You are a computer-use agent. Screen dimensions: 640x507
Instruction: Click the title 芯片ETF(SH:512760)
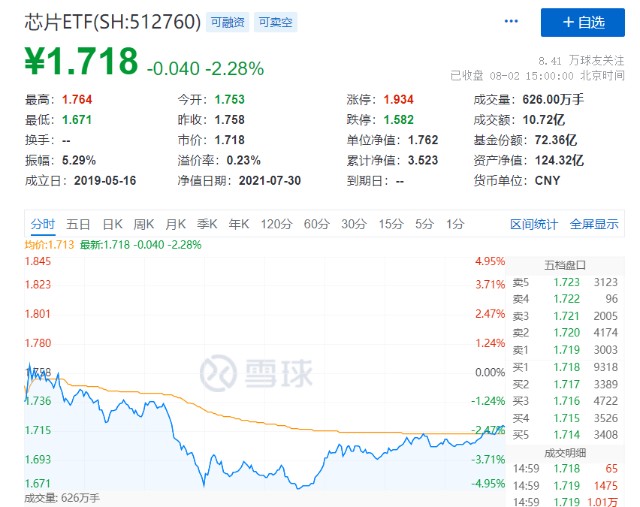tap(113, 22)
